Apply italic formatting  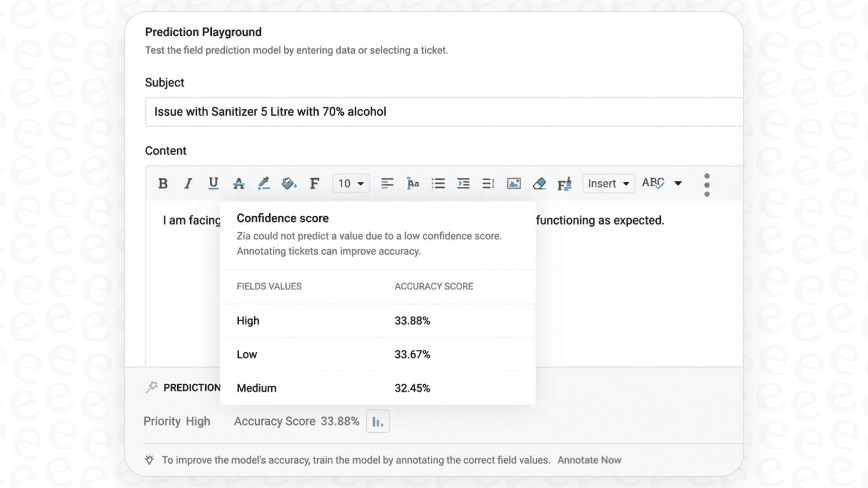[188, 183]
